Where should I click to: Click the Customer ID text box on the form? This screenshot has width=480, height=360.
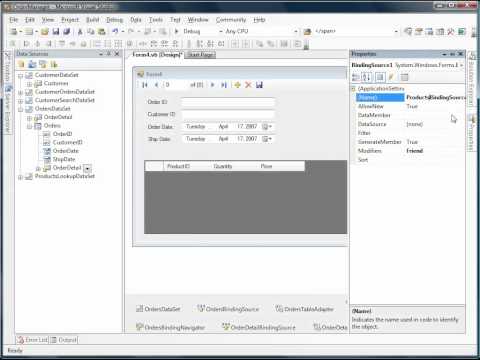pos(228,114)
